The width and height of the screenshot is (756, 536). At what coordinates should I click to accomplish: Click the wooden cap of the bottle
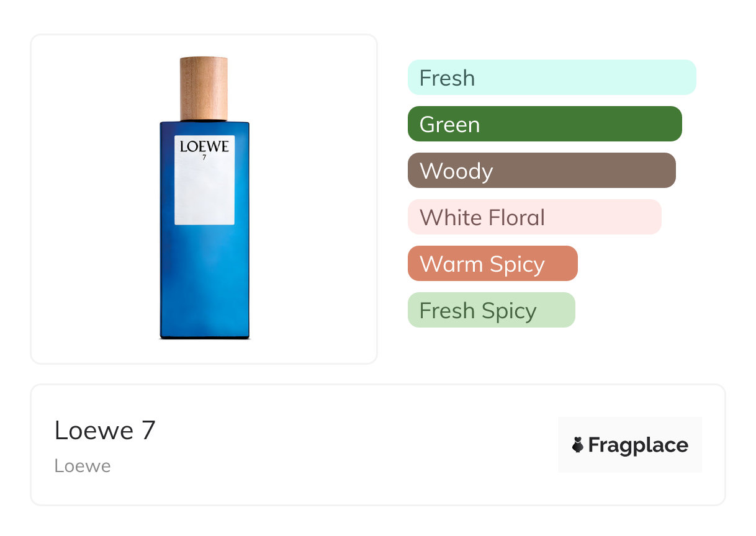(x=204, y=87)
